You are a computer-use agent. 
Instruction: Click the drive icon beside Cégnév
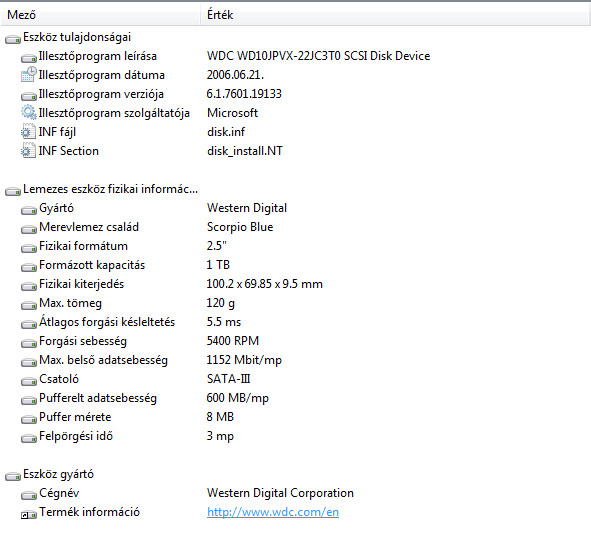pyautogui.click(x=29, y=495)
